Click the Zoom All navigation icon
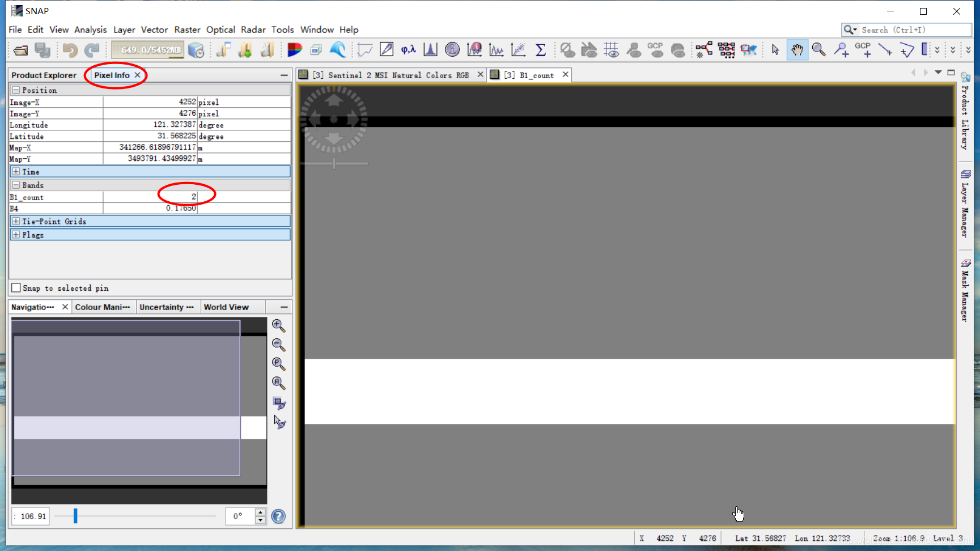Image resolution: width=980 pixels, height=551 pixels. coord(278,383)
